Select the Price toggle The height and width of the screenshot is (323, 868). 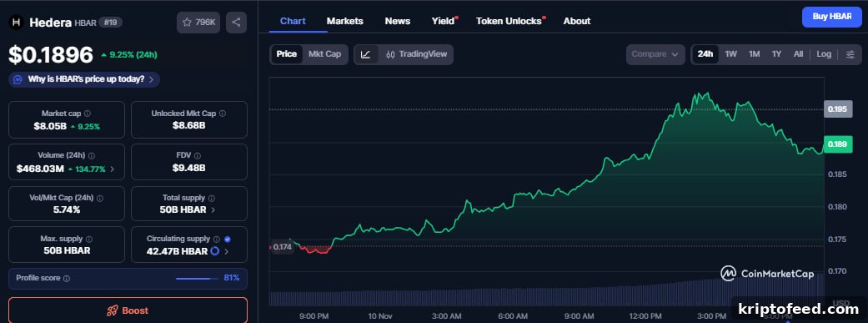tap(287, 54)
